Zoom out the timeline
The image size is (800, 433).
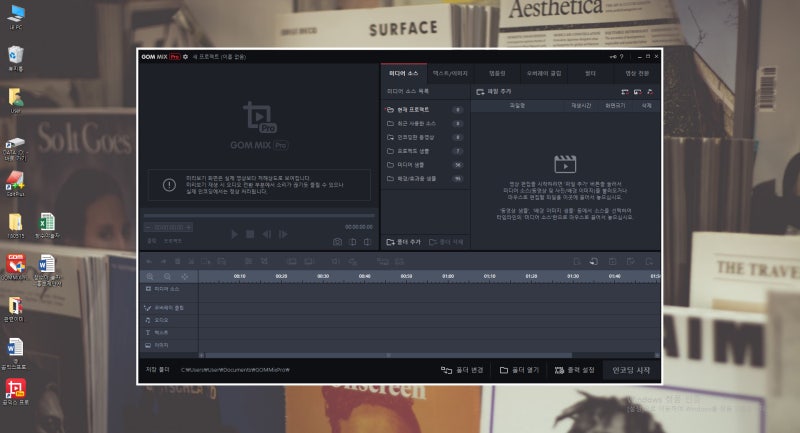(x=167, y=276)
